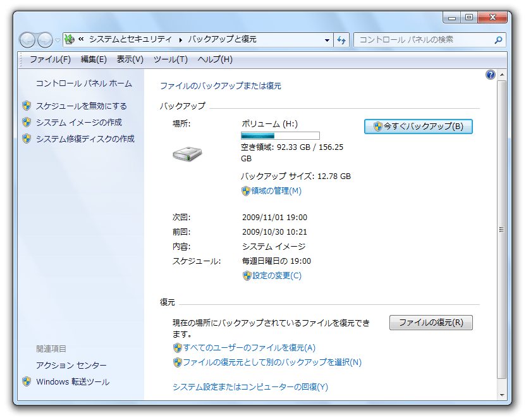The image size is (526, 420).
Task: Click the Back navigation arrow
Action: point(28,40)
